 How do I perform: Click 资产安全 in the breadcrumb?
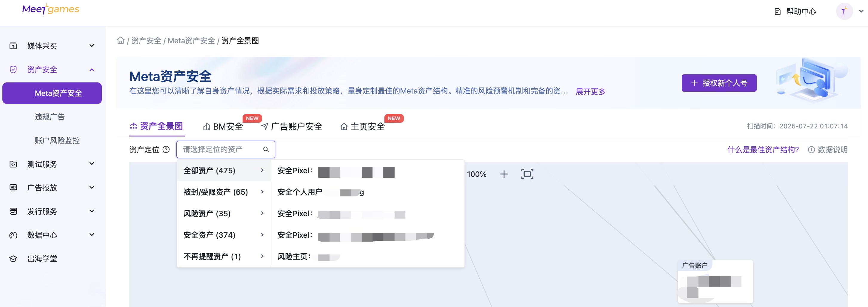pos(146,41)
